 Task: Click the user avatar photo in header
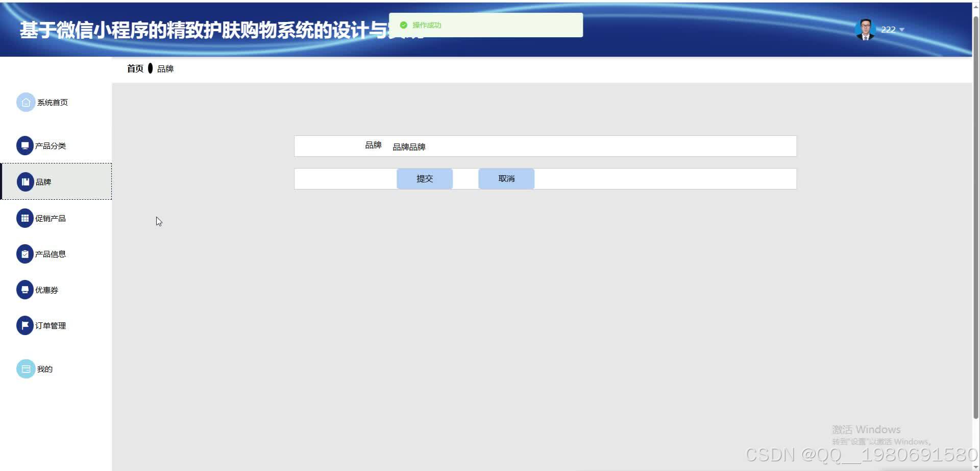click(x=865, y=29)
